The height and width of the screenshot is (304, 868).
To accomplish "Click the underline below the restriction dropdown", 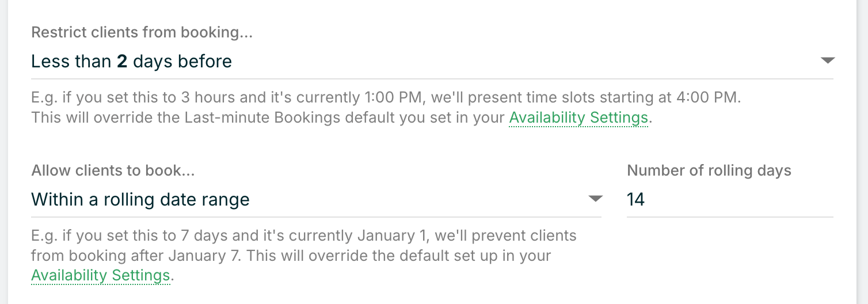I will 432,79.
